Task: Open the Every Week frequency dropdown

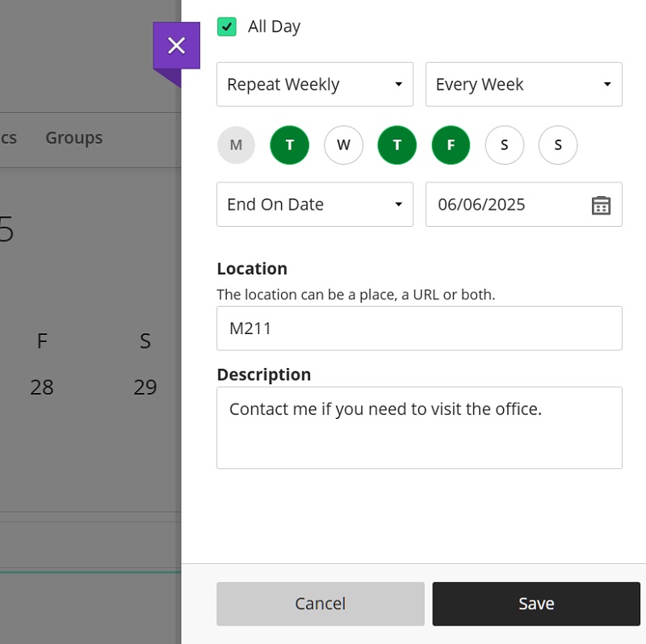Action: (523, 84)
